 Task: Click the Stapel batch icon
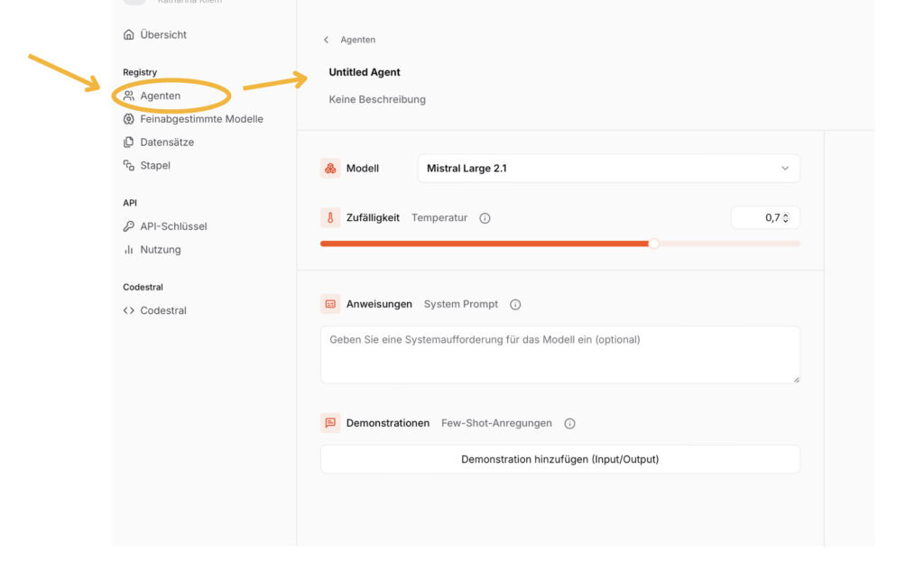pyautogui.click(x=129, y=166)
